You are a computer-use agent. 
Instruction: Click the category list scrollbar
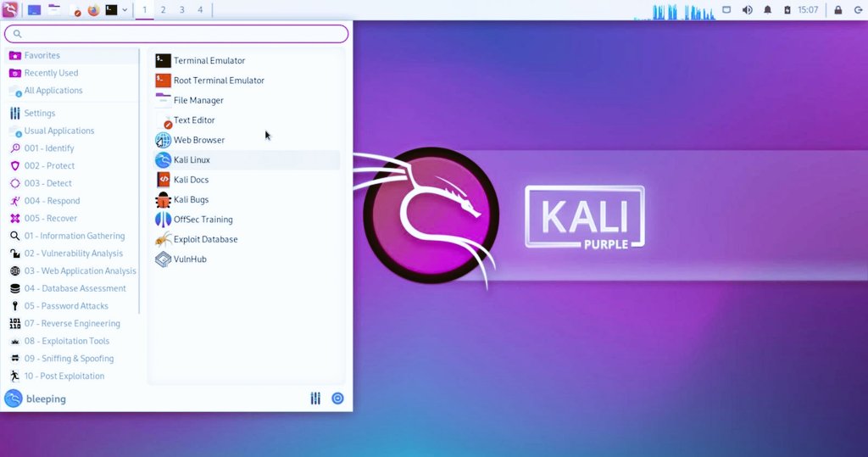(140, 181)
